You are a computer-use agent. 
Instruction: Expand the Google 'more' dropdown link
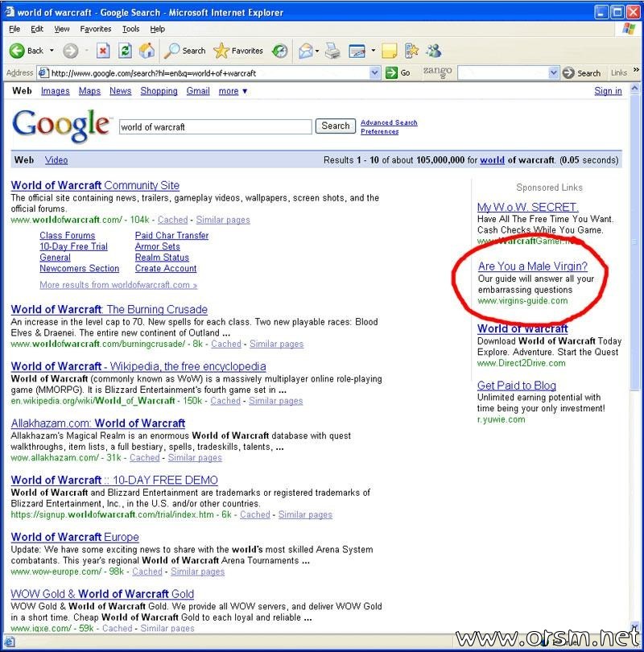233,91
